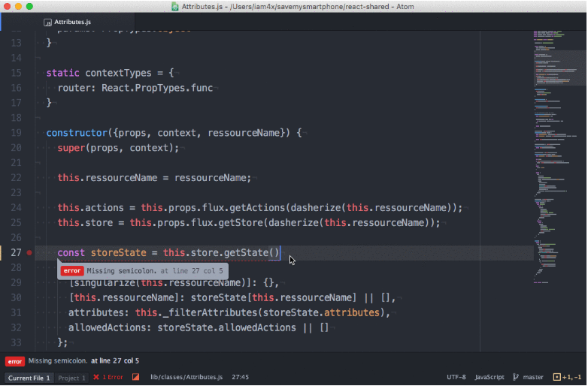This screenshot has height=386, width=588.
Task: Click the git diff +1, -1 status
Action: [x=568, y=377]
